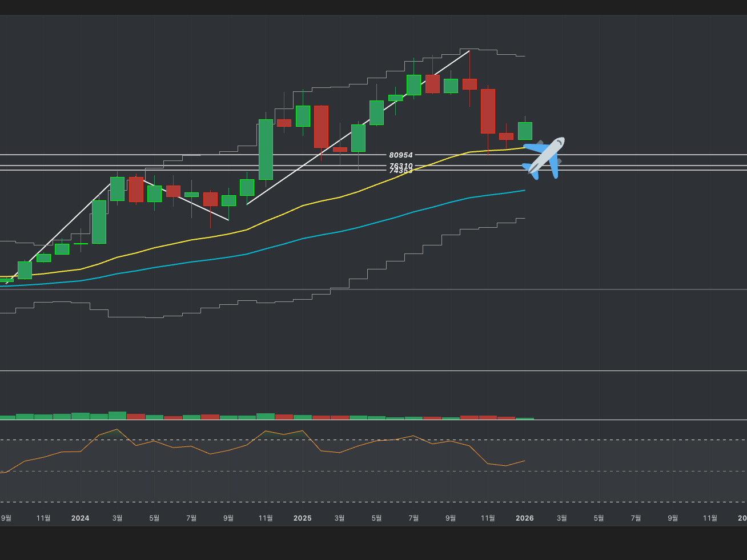Select the cyan moving average line

(303, 239)
